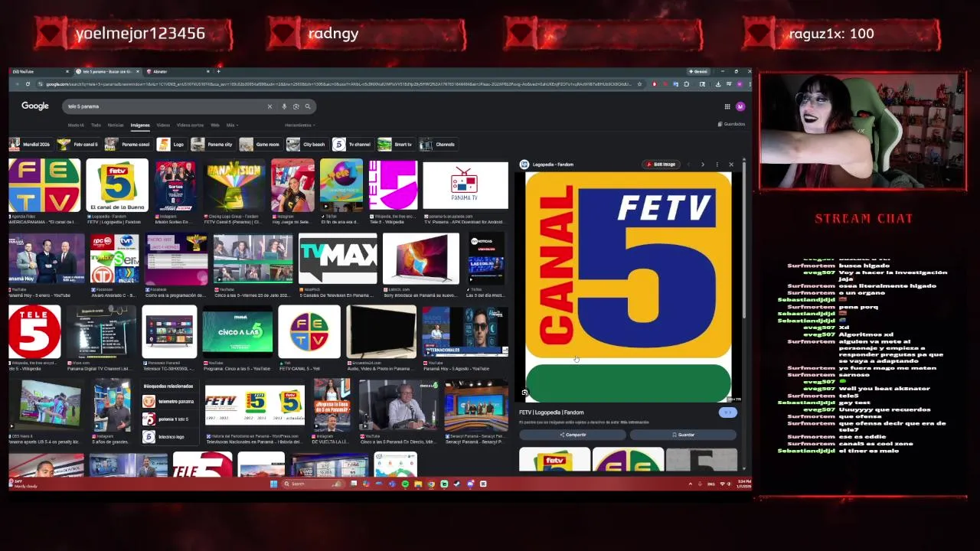Open the Panama TV logo thumbnail
980x551 pixels.
465,185
